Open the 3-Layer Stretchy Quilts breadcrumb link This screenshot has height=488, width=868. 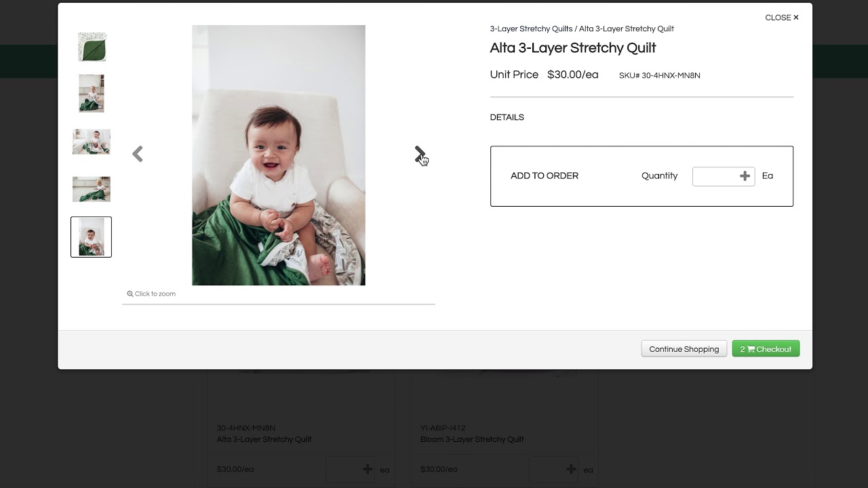[531, 29]
